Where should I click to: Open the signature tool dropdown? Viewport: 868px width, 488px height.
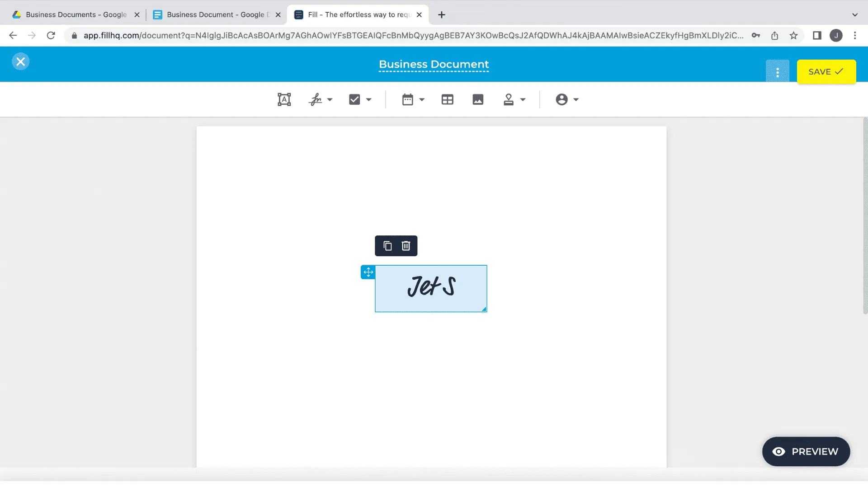329,100
